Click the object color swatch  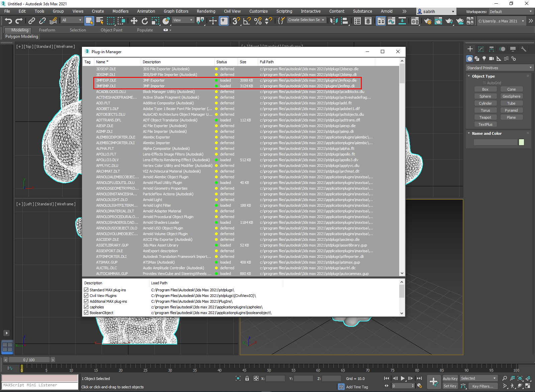tap(521, 142)
